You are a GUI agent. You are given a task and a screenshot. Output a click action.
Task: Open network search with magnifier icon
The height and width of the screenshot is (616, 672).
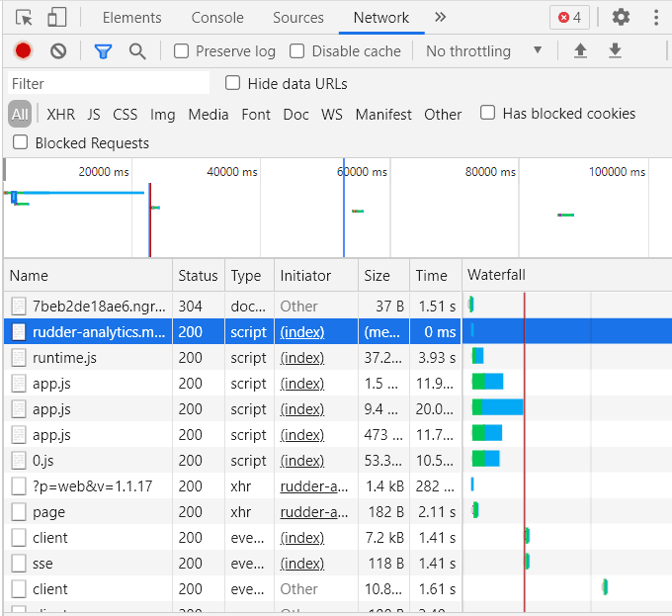(137, 50)
